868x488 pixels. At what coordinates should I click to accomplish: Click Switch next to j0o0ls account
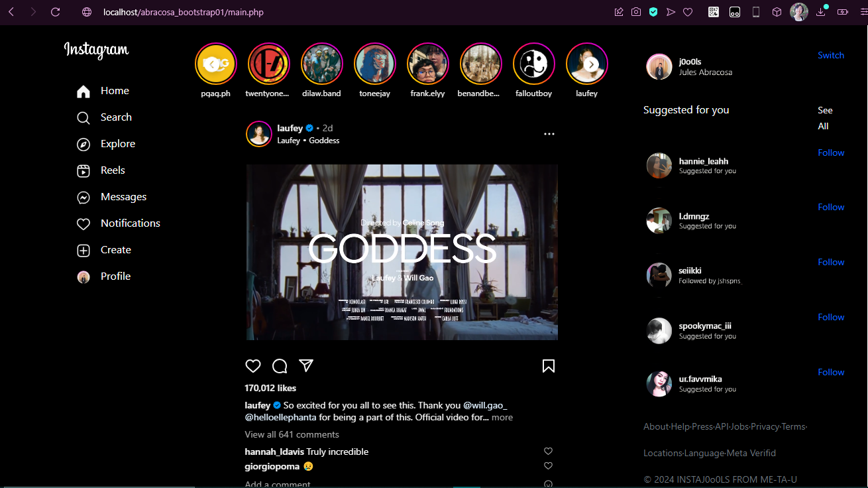point(831,56)
